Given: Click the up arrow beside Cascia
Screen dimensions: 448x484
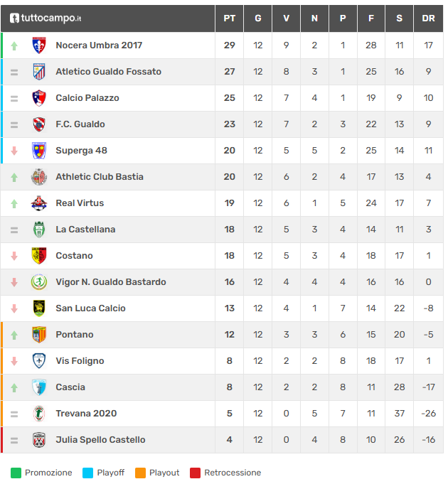Looking at the screenshot, I should (x=14, y=388).
